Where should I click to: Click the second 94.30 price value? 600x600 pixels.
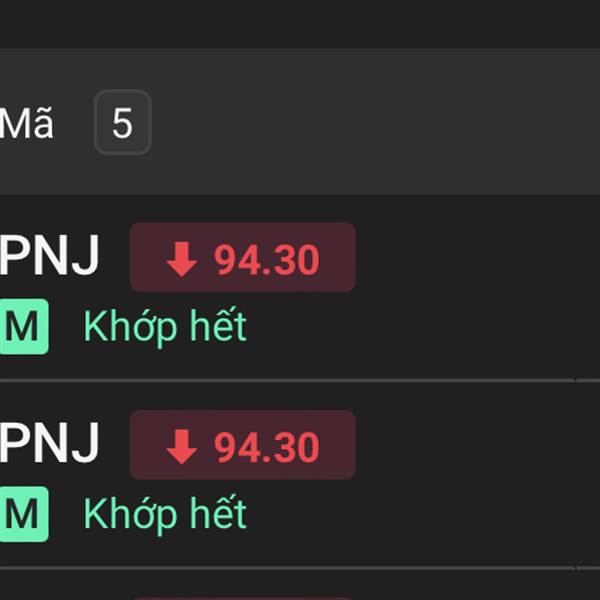point(266,448)
